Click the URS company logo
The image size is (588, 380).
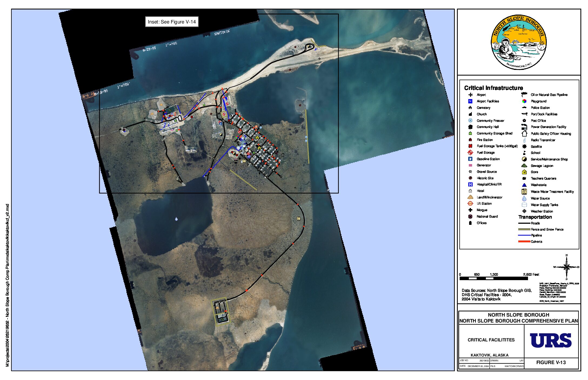click(551, 340)
